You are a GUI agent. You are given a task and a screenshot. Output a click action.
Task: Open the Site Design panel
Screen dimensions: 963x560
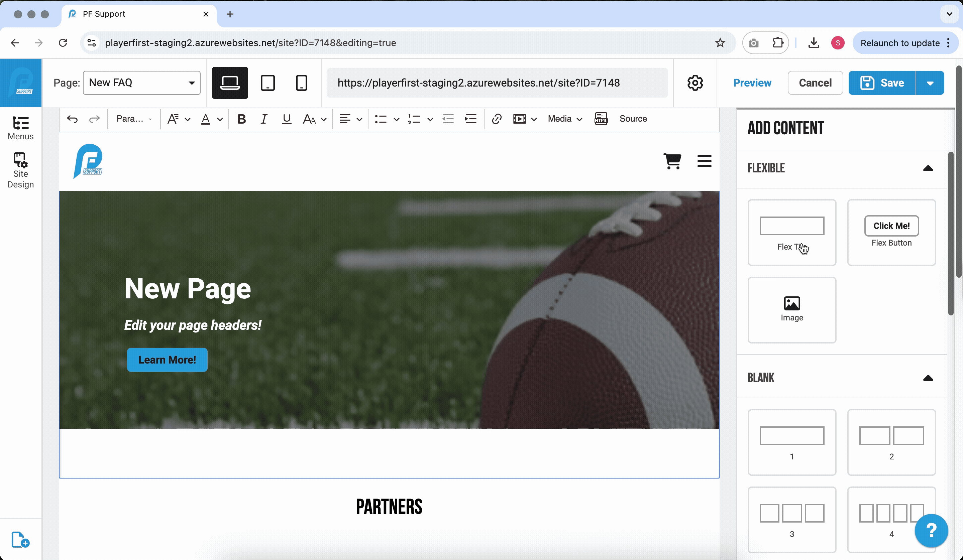coord(21,170)
